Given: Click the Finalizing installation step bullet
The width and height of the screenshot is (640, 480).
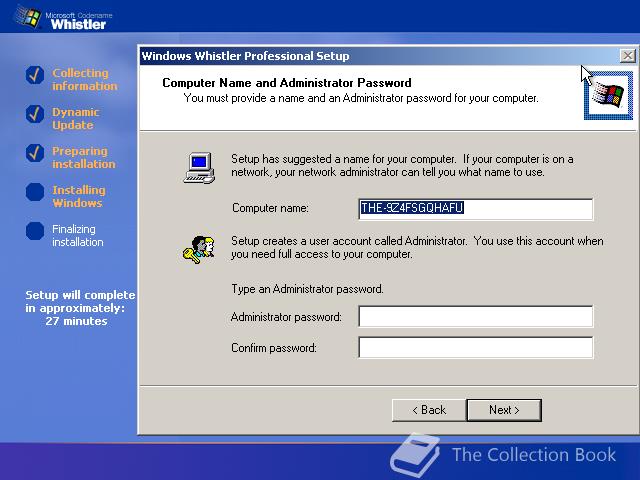Looking at the screenshot, I should 35,231.
